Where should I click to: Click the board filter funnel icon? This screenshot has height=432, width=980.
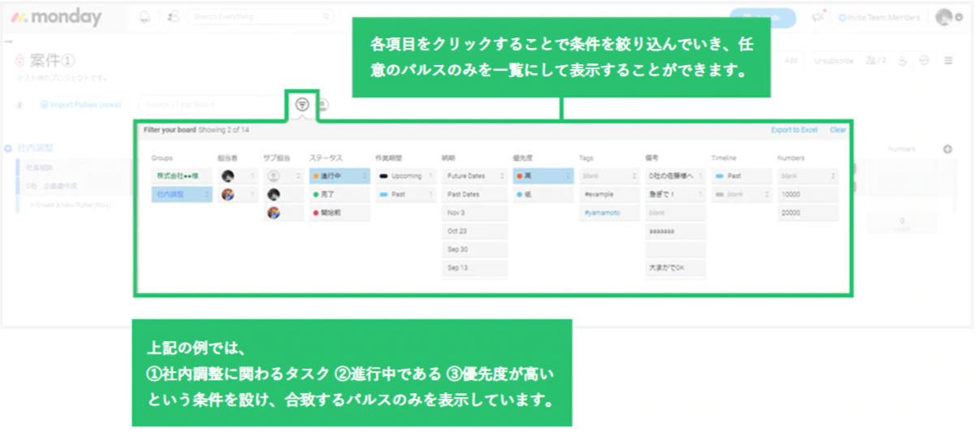click(x=302, y=105)
